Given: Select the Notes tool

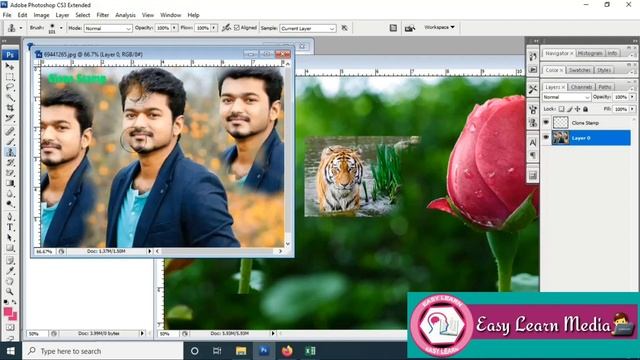Looking at the screenshot, I should (x=10, y=260).
